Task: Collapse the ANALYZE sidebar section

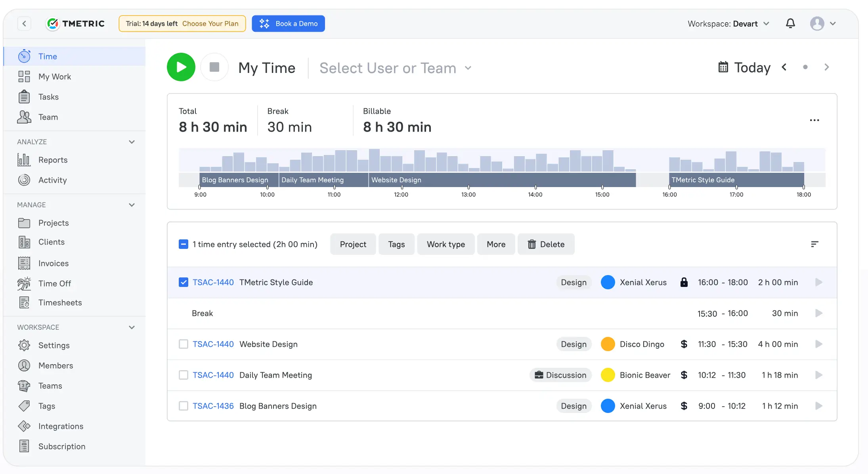Action: [x=132, y=142]
